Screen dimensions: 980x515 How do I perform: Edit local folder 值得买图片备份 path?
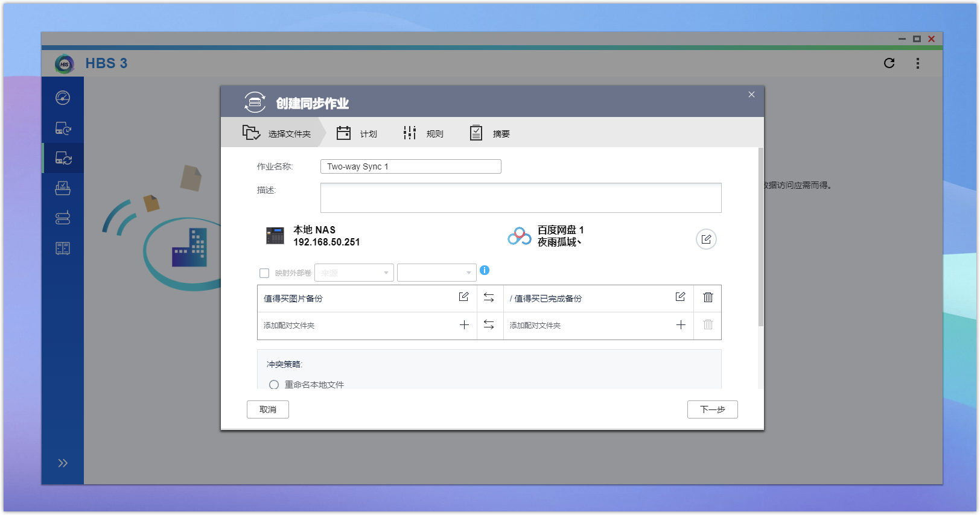pyautogui.click(x=463, y=297)
